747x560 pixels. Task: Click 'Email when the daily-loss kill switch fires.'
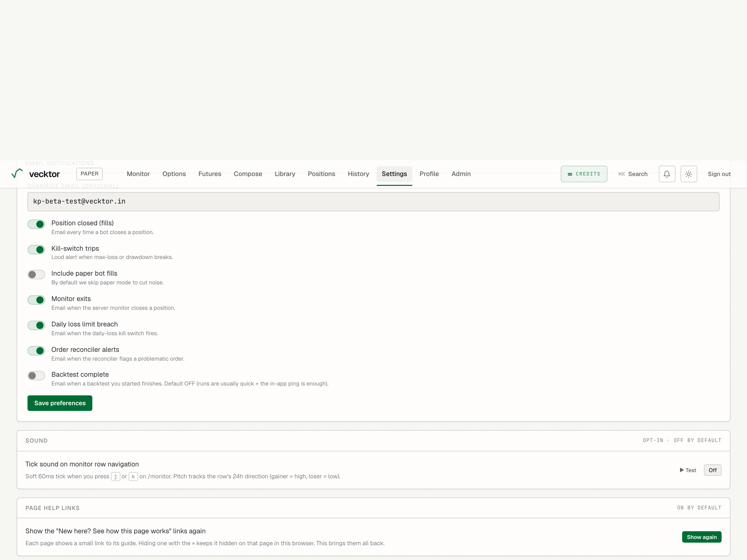point(105,333)
